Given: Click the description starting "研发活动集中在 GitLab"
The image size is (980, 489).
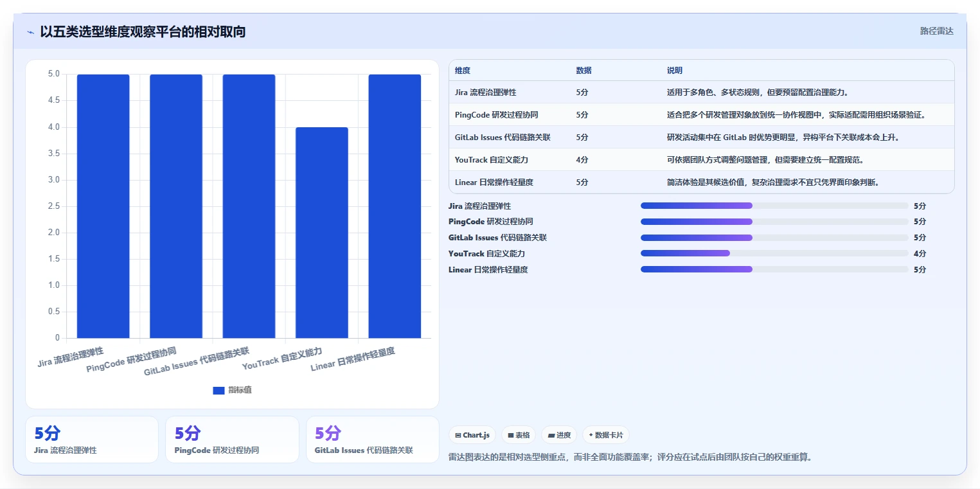Looking at the screenshot, I should click(783, 138).
